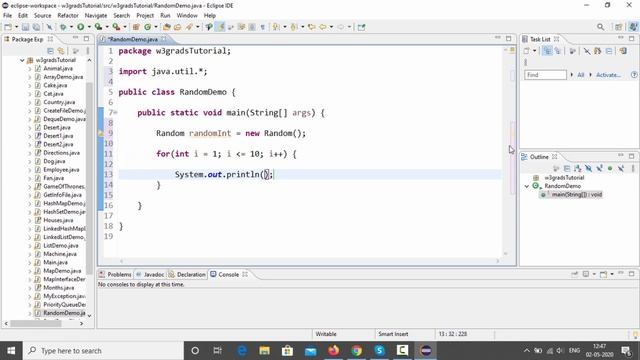Expand Animal.java in Package Explorer

(x=30, y=69)
